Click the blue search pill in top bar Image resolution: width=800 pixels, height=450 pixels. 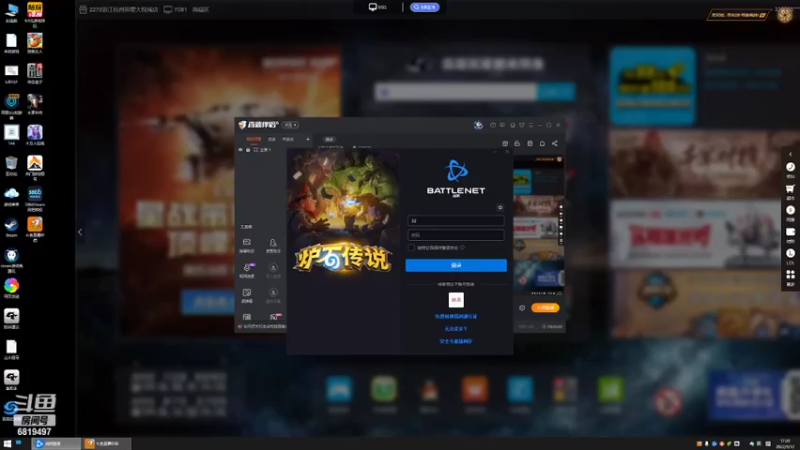pos(424,7)
